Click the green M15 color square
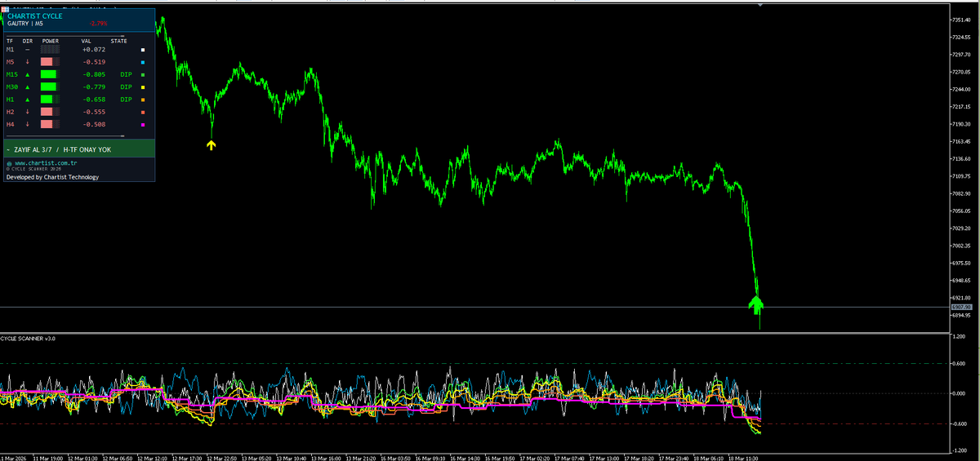Screen dimensions: 980x461 pyautogui.click(x=143, y=74)
